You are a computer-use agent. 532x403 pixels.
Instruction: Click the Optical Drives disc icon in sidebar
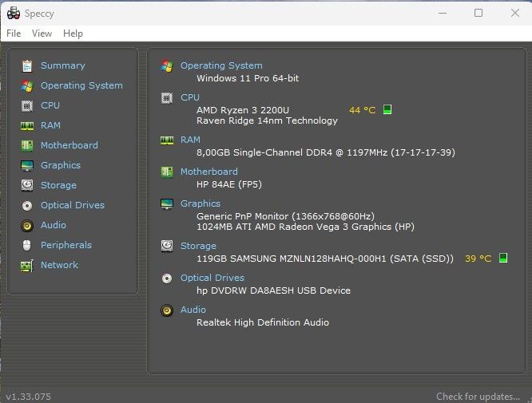[x=27, y=205]
